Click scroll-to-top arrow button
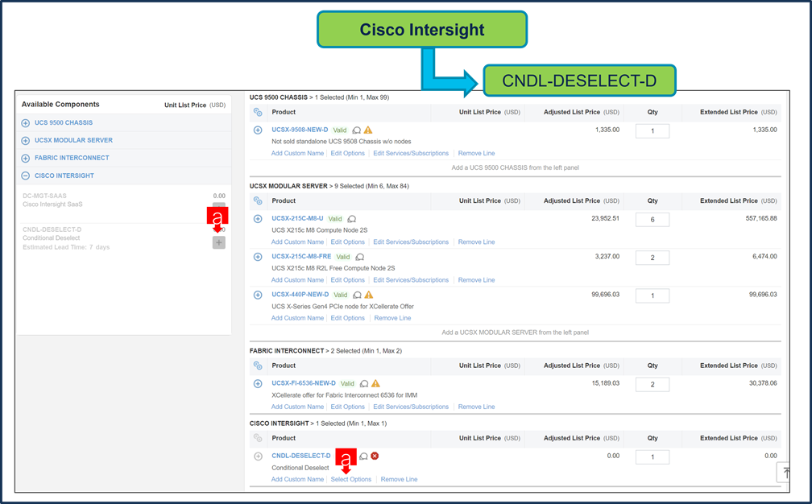812x504 pixels. pyautogui.click(x=784, y=473)
